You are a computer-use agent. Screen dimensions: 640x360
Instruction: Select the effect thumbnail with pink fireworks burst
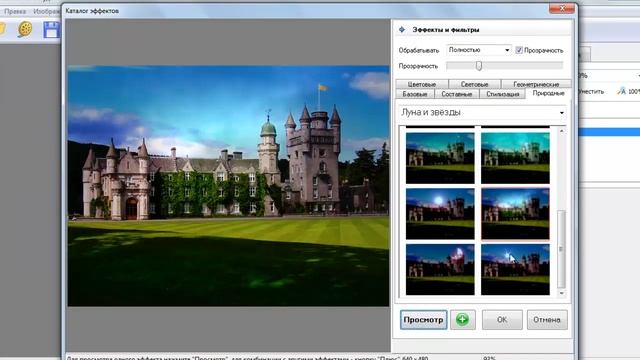[x=440, y=269]
